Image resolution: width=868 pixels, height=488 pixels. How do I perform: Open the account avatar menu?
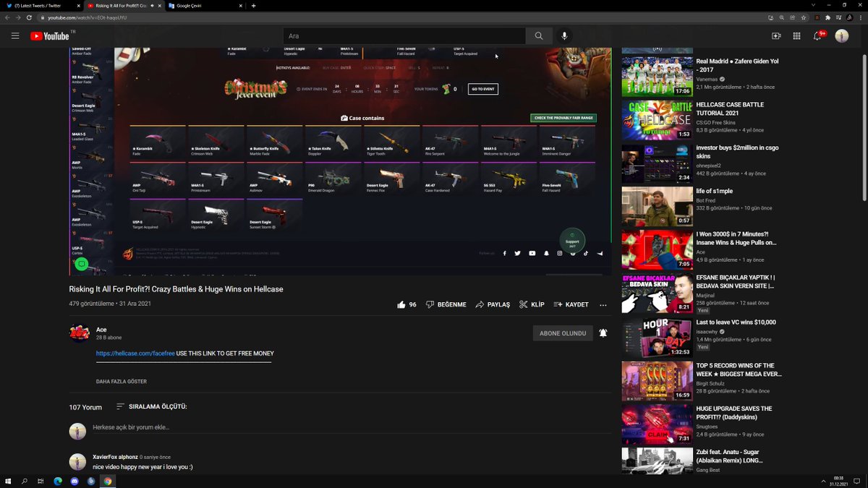[x=841, y=35]
